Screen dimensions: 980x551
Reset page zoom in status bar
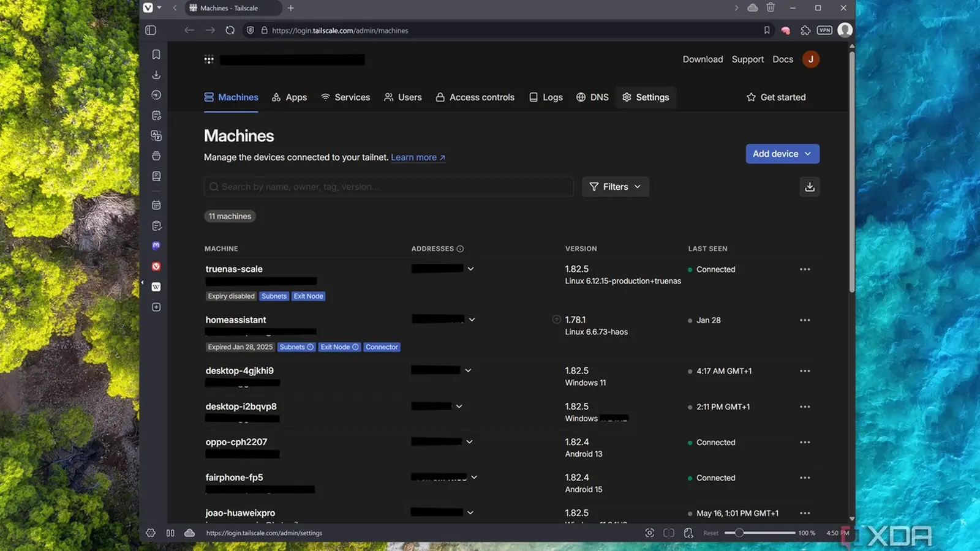pos(710,533)
